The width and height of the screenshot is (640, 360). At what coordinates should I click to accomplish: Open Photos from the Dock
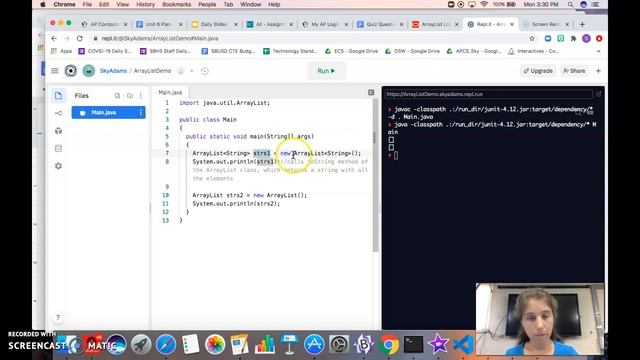215,345
